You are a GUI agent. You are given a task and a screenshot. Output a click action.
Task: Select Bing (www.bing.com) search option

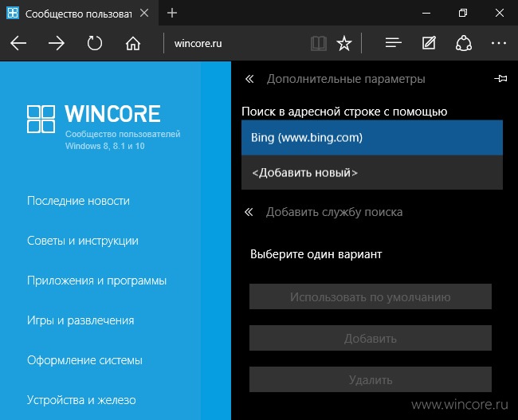pyautogui.click(x=372, y=137)
